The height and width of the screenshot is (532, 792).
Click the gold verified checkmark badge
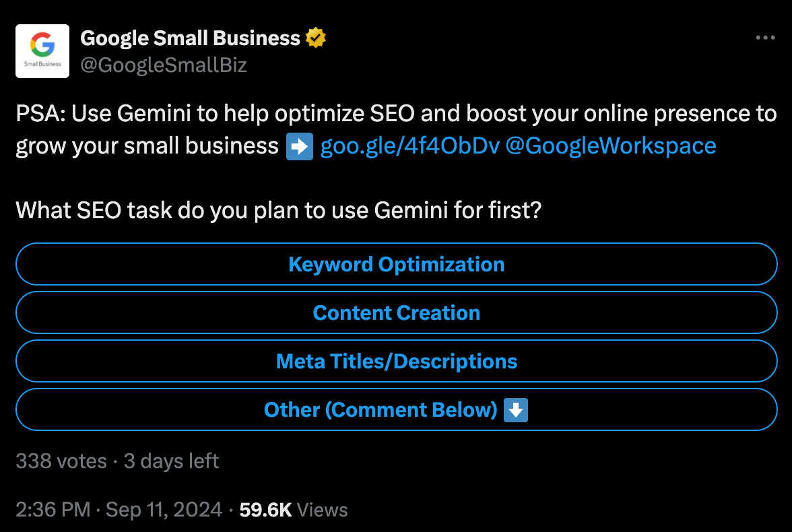pos(314,38)
